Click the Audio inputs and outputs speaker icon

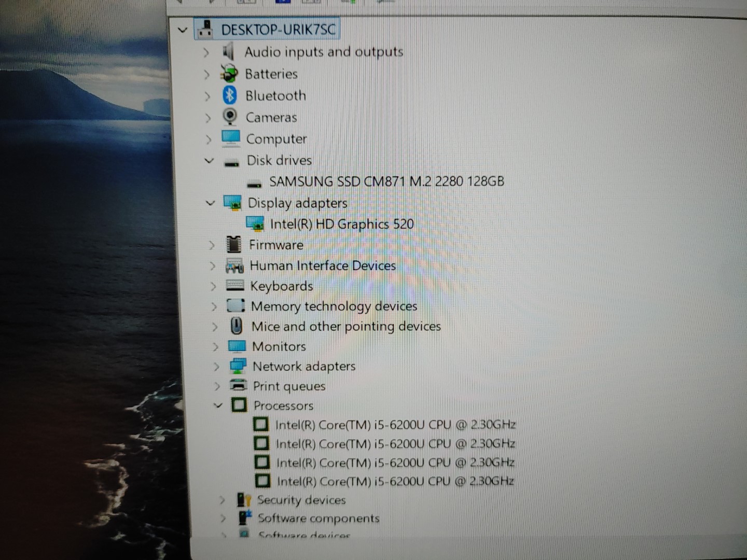228,52
